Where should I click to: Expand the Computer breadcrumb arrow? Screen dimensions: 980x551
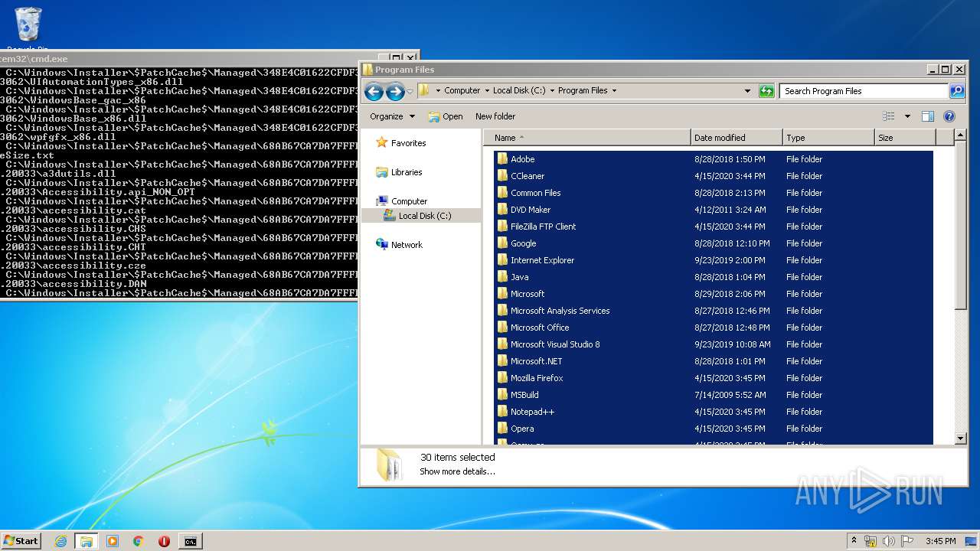(x=487, y=90)
